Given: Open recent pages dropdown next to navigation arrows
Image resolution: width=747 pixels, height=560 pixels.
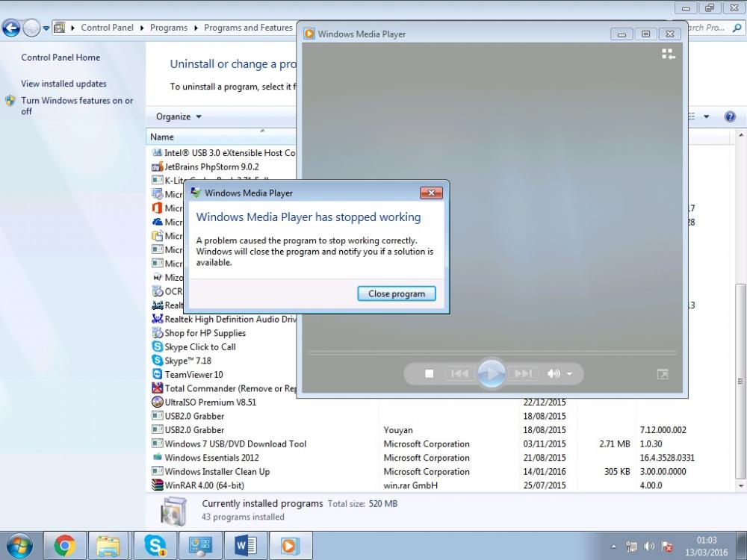Looking at the screenshot, I should tap(46, 28).
